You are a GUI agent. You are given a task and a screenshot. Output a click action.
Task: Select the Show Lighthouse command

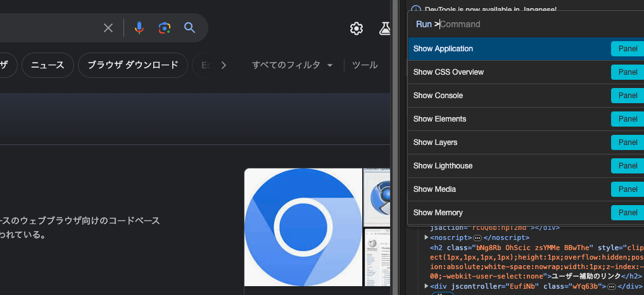coord(526,166)
